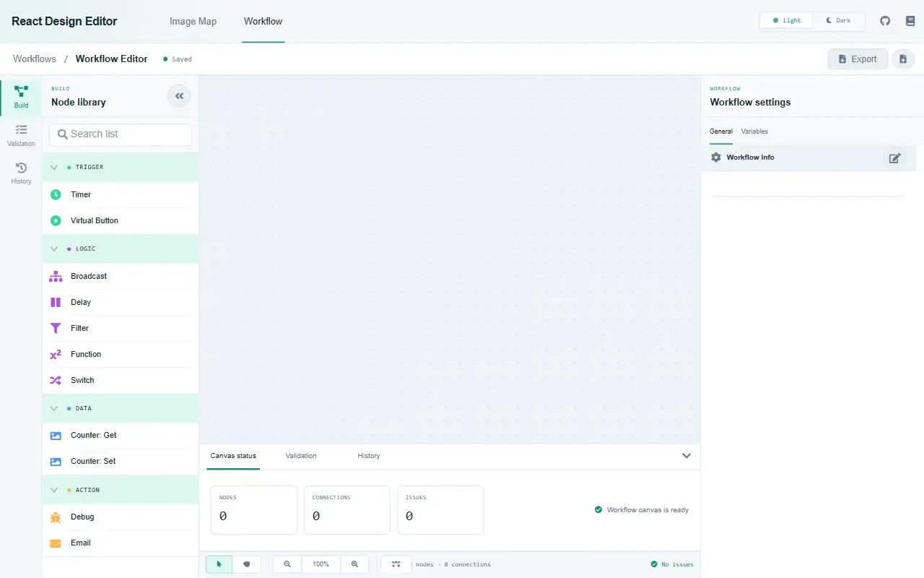Open the documentation book icon

(910, 21)
